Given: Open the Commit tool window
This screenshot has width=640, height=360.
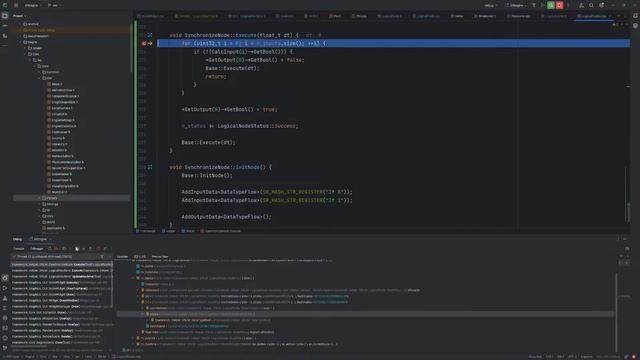Looking at the screenshot, I should pos(5,26).
